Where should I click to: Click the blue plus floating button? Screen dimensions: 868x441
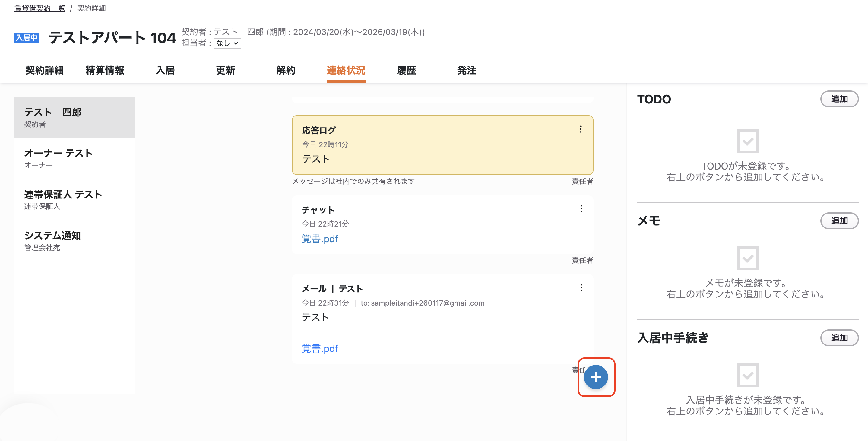(596, 377)
